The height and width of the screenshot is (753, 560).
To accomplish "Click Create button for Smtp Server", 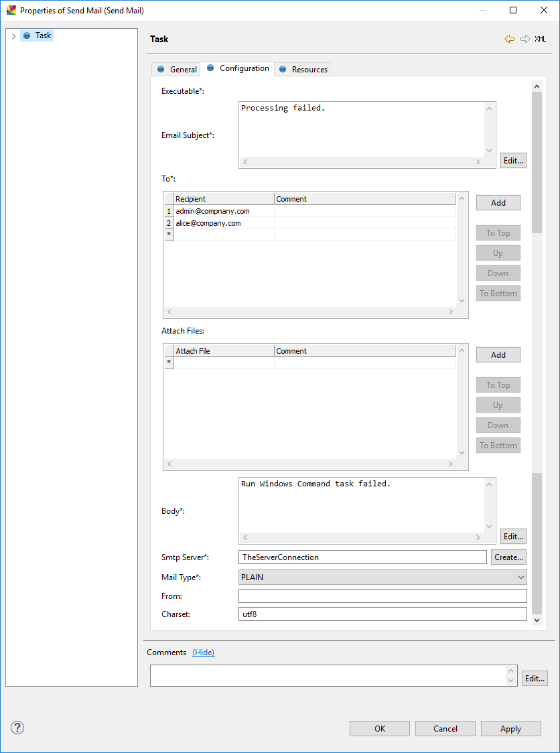I will pos(508,557).
